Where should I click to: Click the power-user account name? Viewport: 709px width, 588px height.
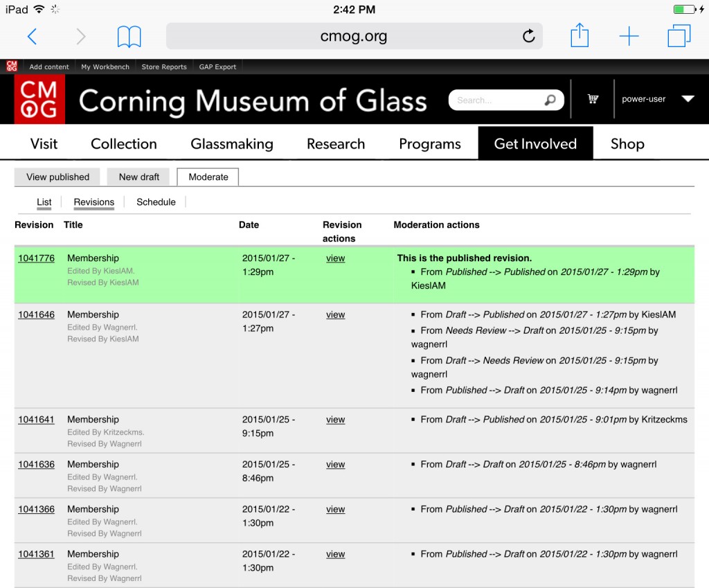pyautogui.click(x=643, y=99)
